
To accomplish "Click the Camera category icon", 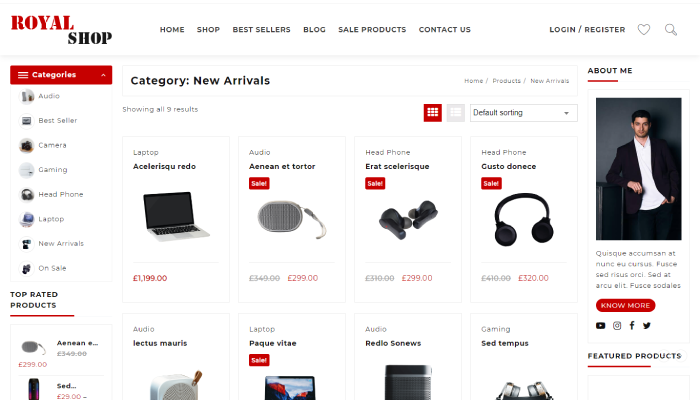I will tap(26, 145).
